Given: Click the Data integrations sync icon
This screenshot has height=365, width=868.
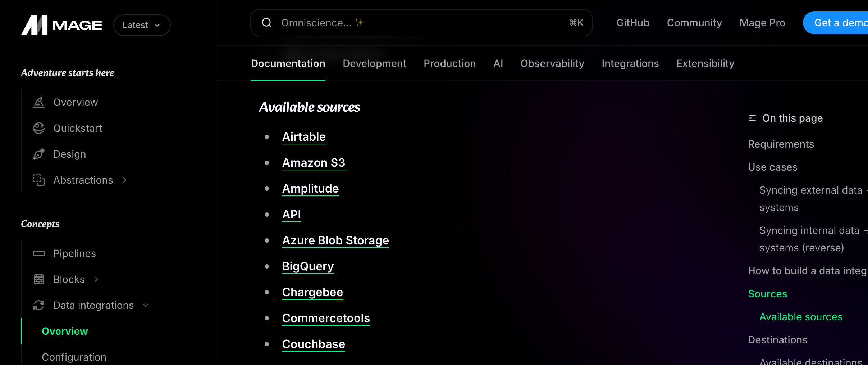Looking at the screenshot, I should tap(39, 305).
